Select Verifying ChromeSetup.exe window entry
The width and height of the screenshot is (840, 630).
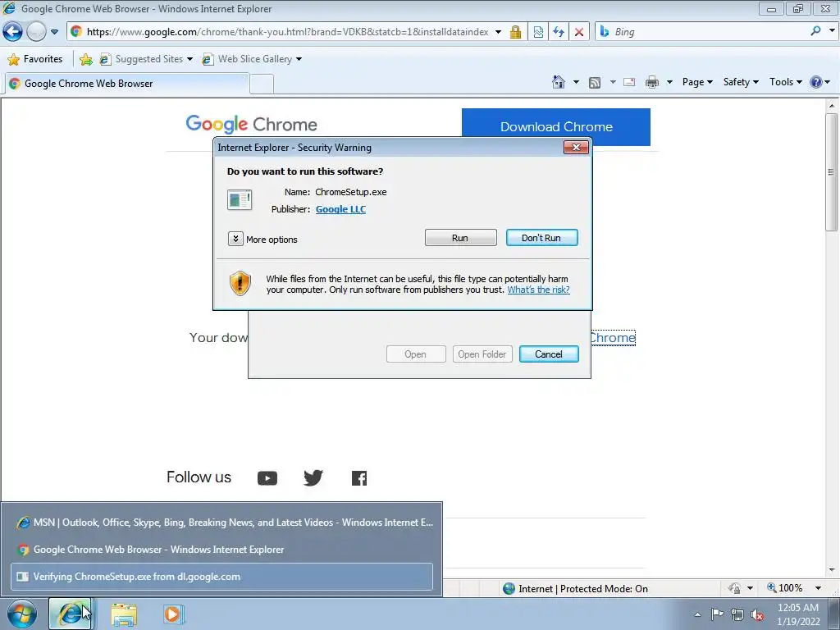coord(221,577)
